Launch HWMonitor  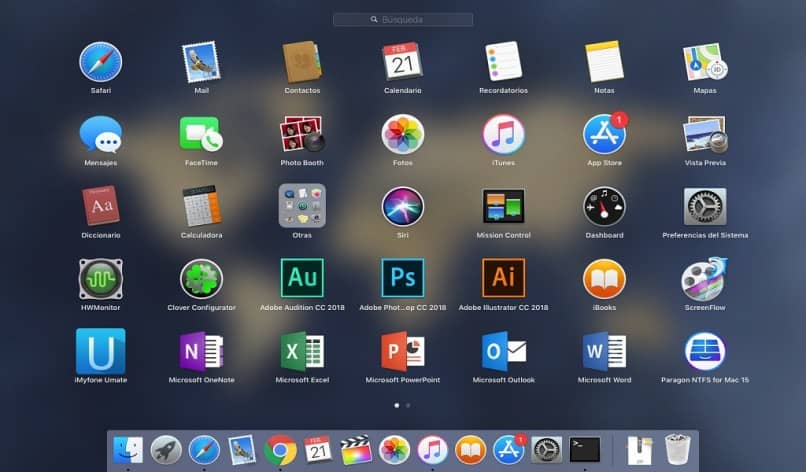pos(101,279)
